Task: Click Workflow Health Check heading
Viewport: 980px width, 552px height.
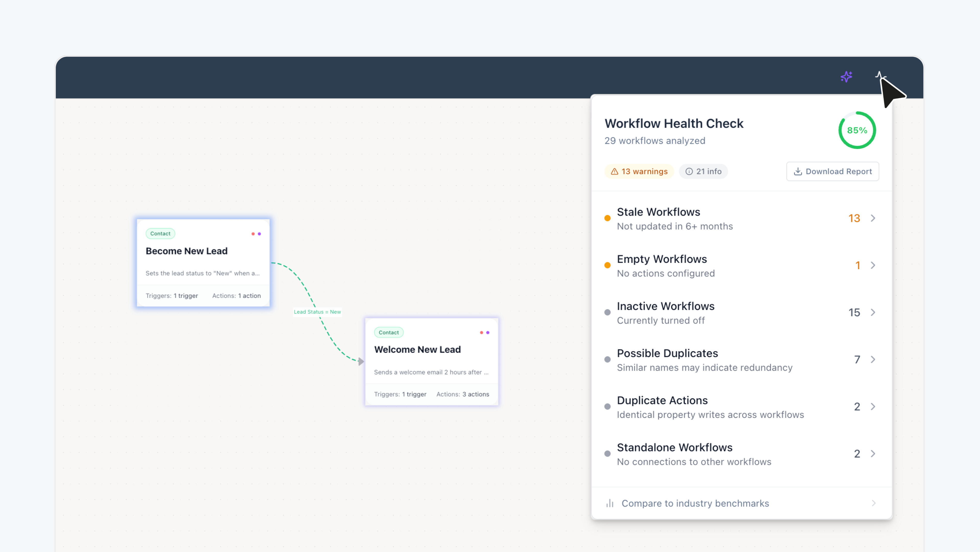Action: point(674,123)
